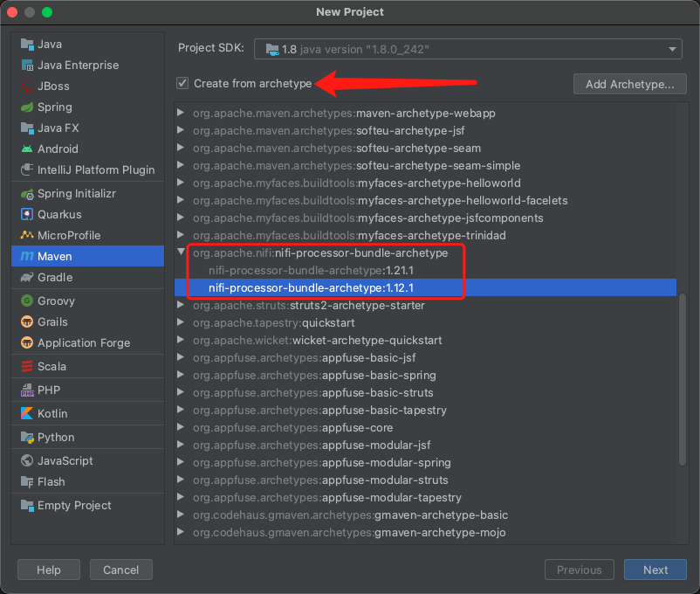The height and width of the screenshot is (594, 700).
Task: Click Add Archetype... button
Action: [629, 84]
